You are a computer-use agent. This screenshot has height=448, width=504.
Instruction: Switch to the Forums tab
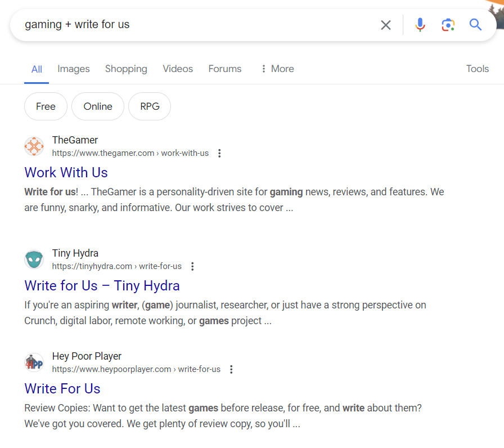tap(224, 68)
